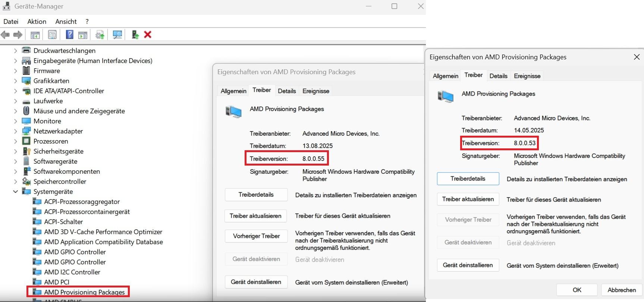Screen dimensions: 644x302
Task: Switch to Allgemein tab in right properties dialog
Action: (445, 76)
